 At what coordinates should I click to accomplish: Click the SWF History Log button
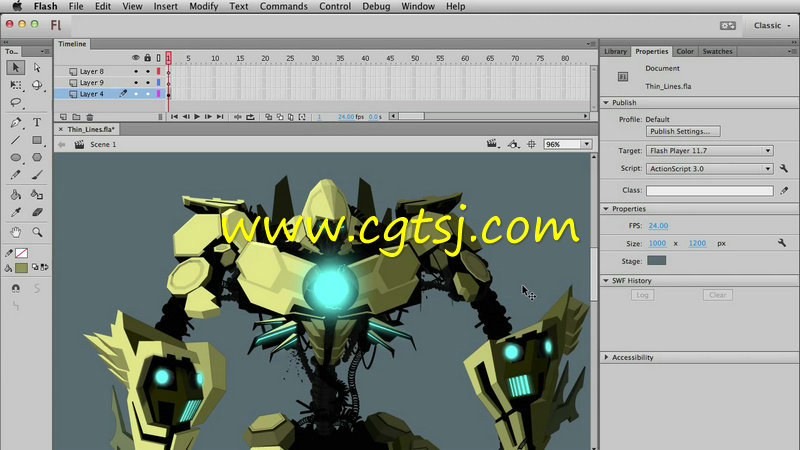coord(642,295)
